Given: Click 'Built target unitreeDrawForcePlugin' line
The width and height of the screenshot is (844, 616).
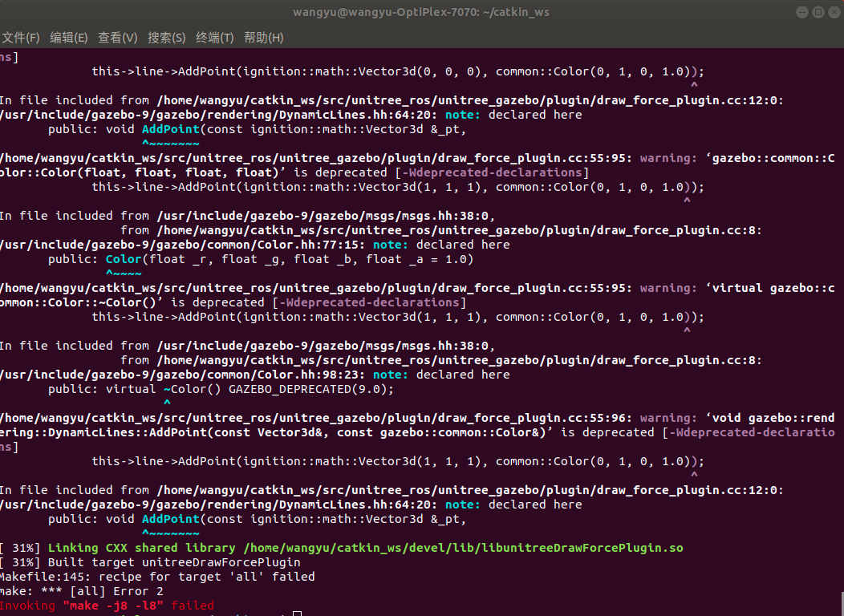Looking at the screenshot, I should (x=150, y=561).
